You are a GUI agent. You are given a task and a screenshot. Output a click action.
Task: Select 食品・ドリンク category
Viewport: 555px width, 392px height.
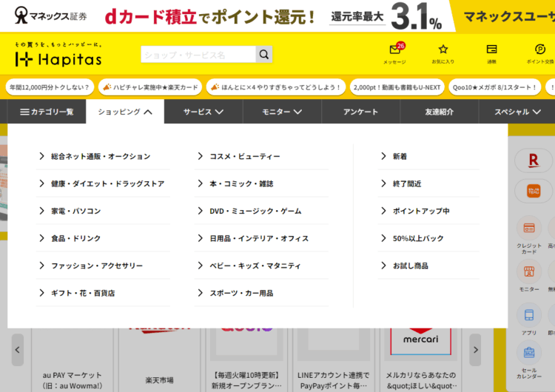[103, 238]
